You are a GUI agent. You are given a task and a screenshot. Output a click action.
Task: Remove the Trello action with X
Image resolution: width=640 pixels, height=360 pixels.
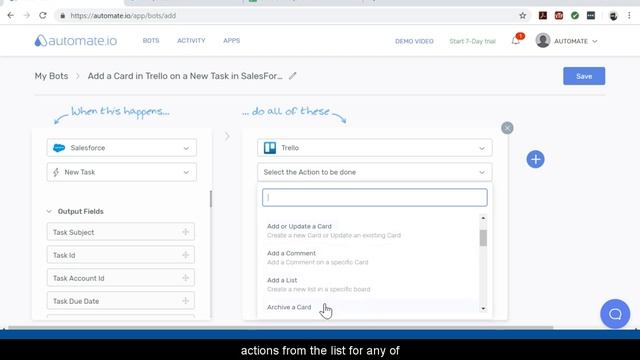[507, 128]
